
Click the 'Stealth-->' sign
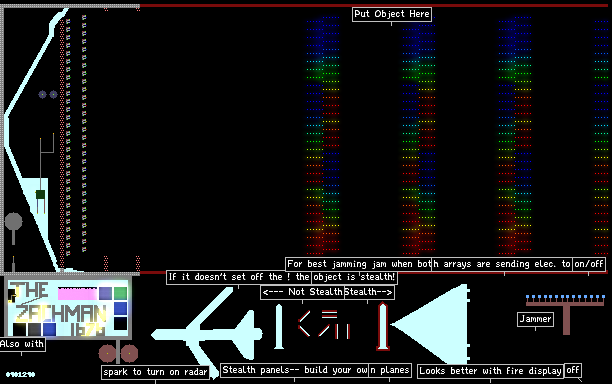368,292
